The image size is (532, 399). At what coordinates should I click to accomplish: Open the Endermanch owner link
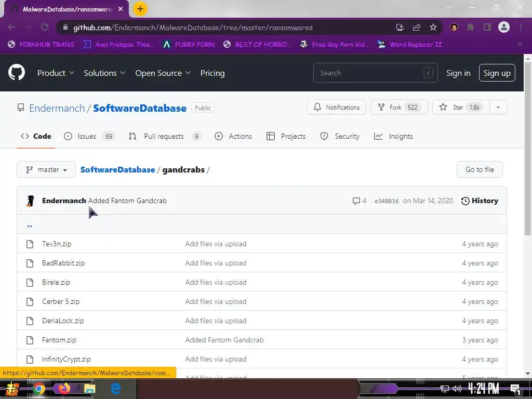point(57,108)
